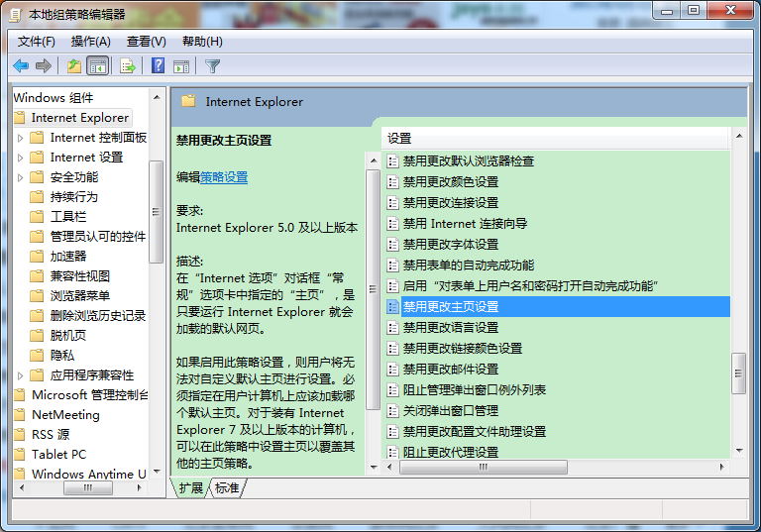
Task: Click the settings list horizontal scrollbar thumb
Action: pyautogui.click(x=483, y=467)
